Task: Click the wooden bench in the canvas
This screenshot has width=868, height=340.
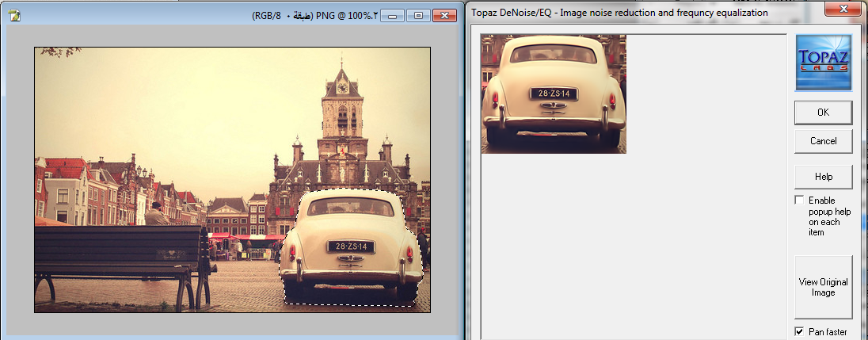Action: (119, 254)
